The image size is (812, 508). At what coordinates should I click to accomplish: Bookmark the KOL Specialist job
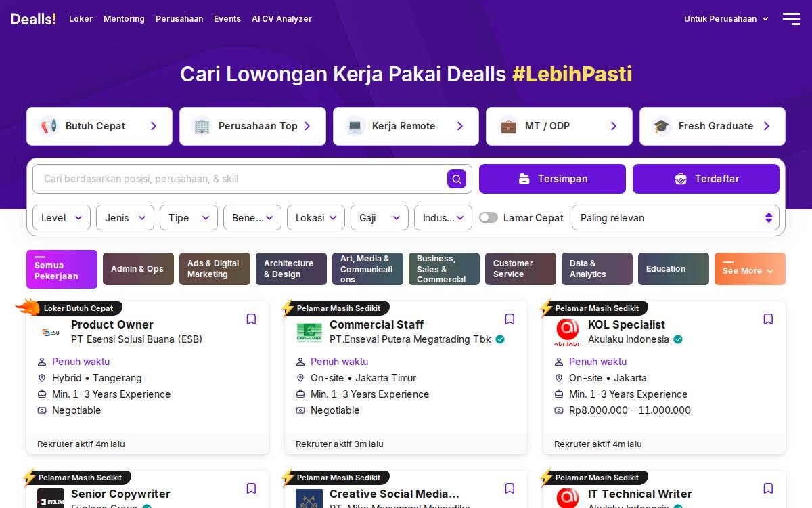(768, 319)
